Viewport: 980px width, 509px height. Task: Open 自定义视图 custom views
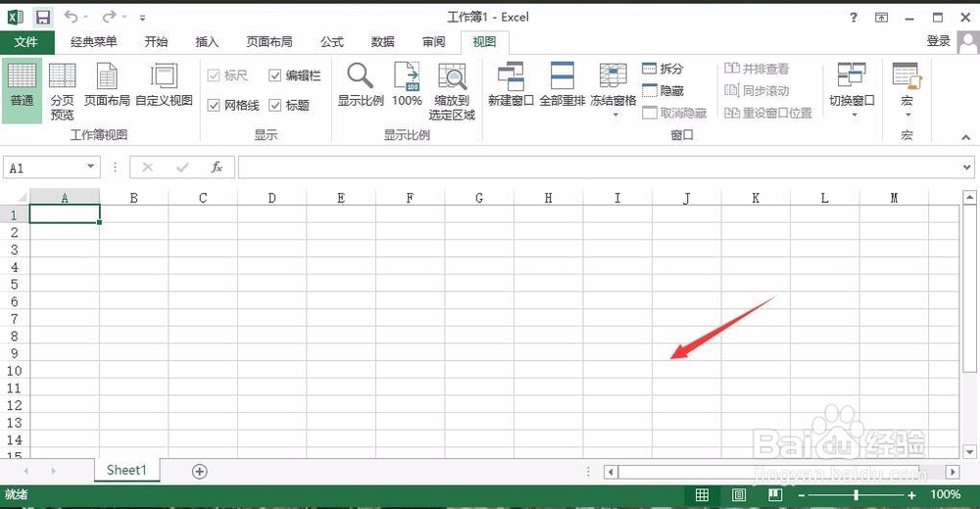tap(164, 84)
